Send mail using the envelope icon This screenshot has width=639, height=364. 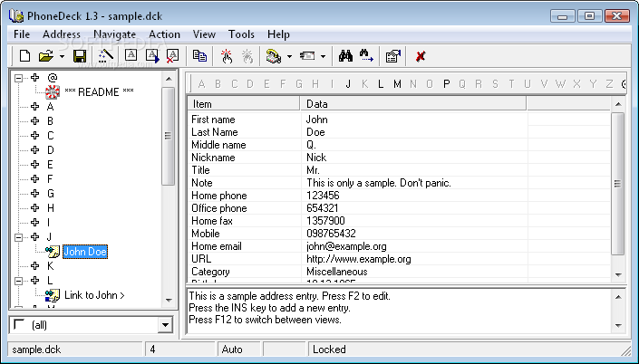point(307,56)
